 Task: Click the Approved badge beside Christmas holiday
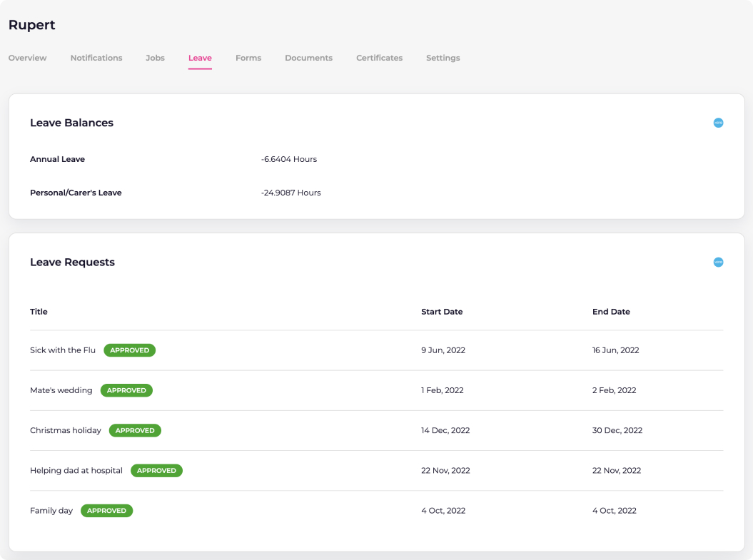coord(135,430)
